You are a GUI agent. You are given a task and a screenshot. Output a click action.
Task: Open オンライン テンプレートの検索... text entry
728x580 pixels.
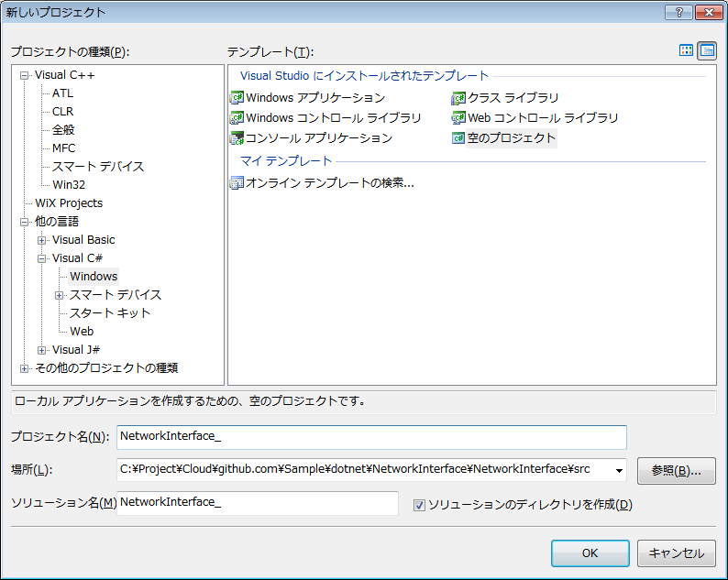tap(330, 183)
